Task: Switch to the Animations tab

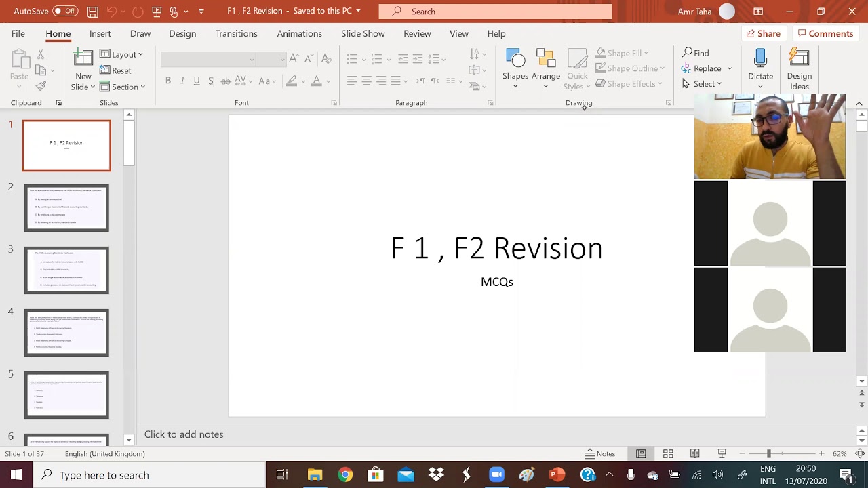Action: coord(299,33)
